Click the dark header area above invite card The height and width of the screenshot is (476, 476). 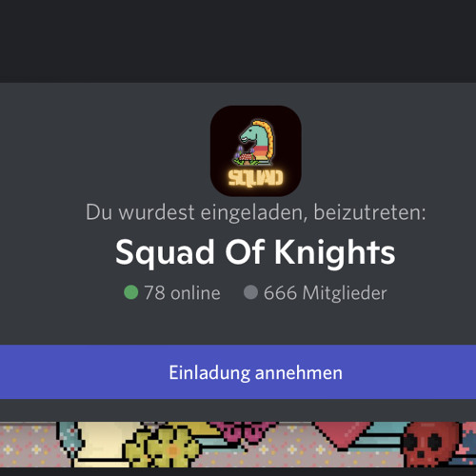(x=238, y=41)
